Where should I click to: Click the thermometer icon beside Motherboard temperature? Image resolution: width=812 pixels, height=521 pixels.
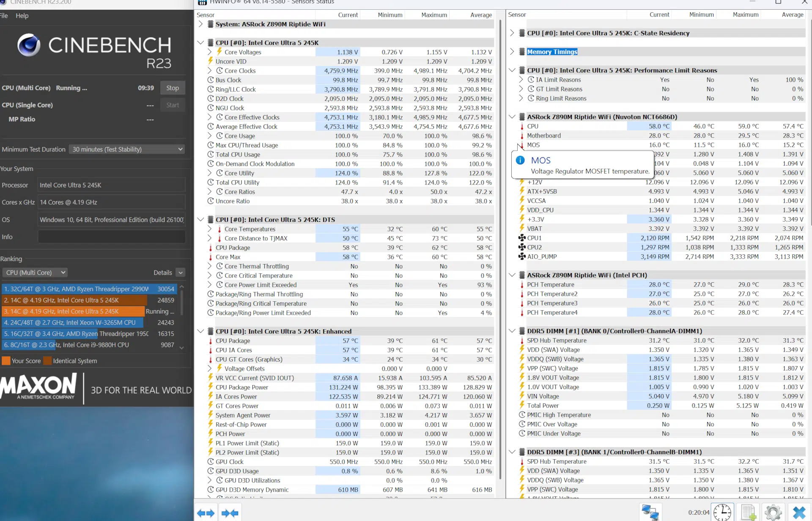pyautogui.click(x=522, y=135)
